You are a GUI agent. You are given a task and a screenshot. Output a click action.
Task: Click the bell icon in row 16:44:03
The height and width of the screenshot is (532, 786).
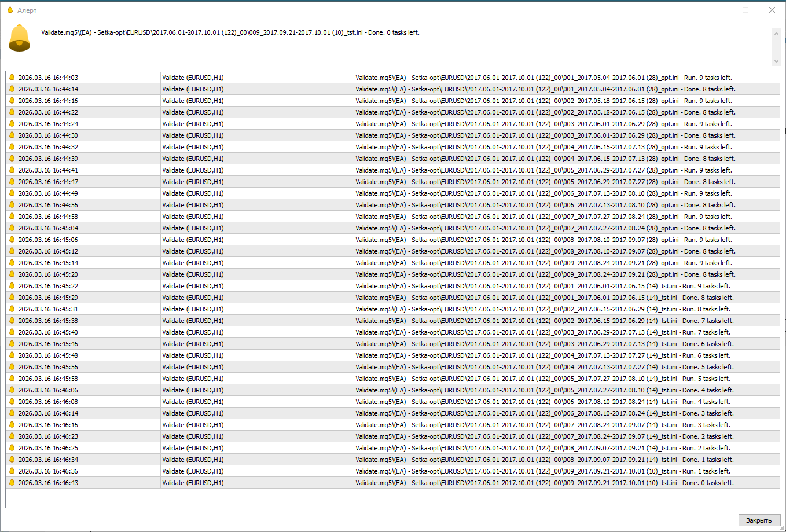(12, 78)
